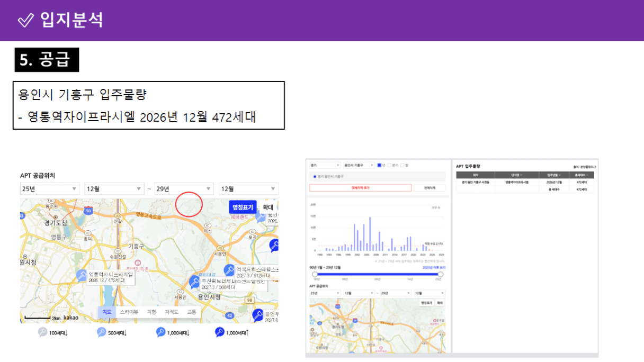
Task: Open the end-month 12월 dropdown after 29년
Action: point(248,189)
